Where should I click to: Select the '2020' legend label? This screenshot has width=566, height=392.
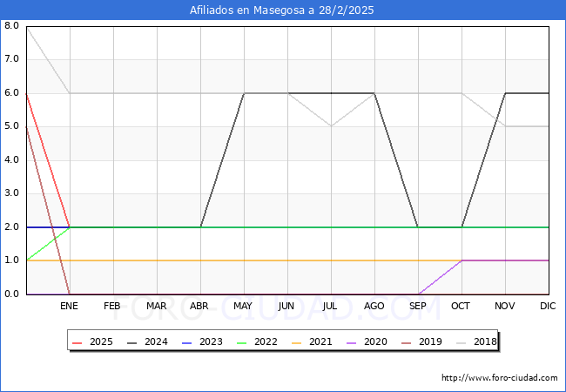click(x=375, y=341)
